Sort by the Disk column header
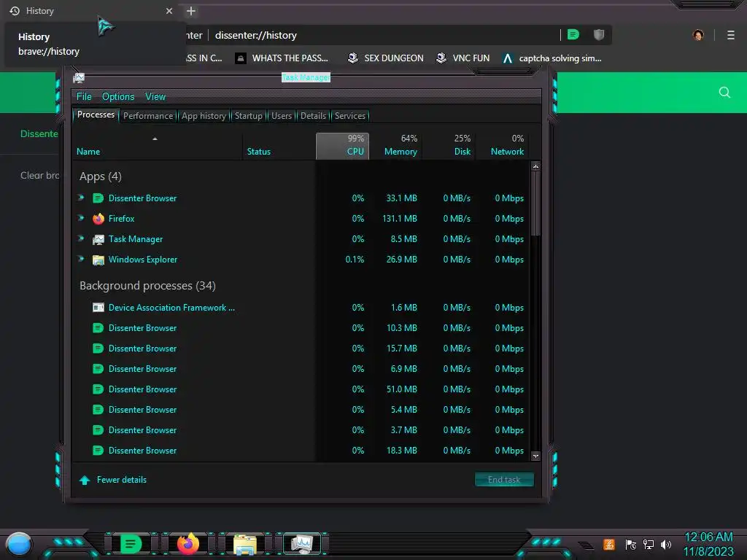Image resolution: width=747 pixels, height=560 pixels. tap(449, 146)
